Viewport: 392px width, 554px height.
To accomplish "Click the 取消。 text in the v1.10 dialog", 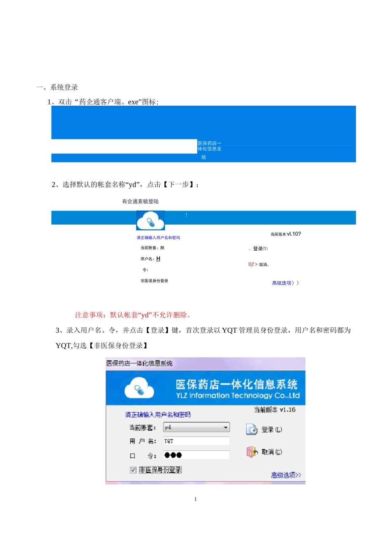I will pos(264,265).
